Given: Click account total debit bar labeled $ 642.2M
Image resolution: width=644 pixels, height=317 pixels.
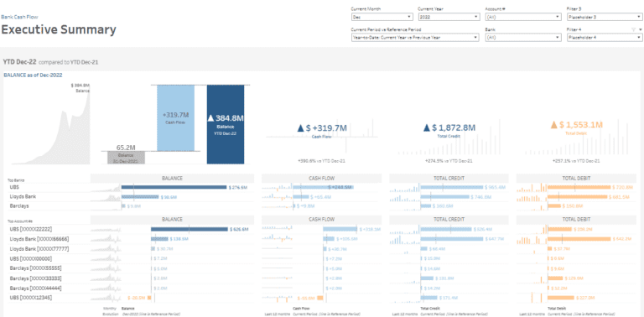Looking at the screenshot, I should click(579, 239).
